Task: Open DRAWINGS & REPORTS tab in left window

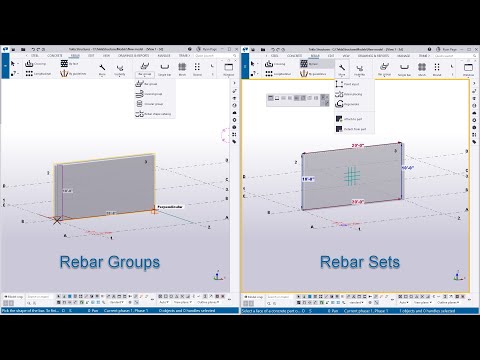Action: click(133, 56)
